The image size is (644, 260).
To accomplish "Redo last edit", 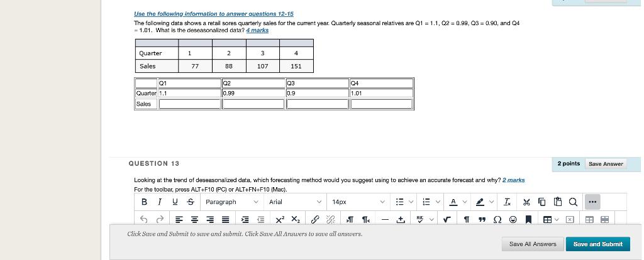I will click(160, 219).
